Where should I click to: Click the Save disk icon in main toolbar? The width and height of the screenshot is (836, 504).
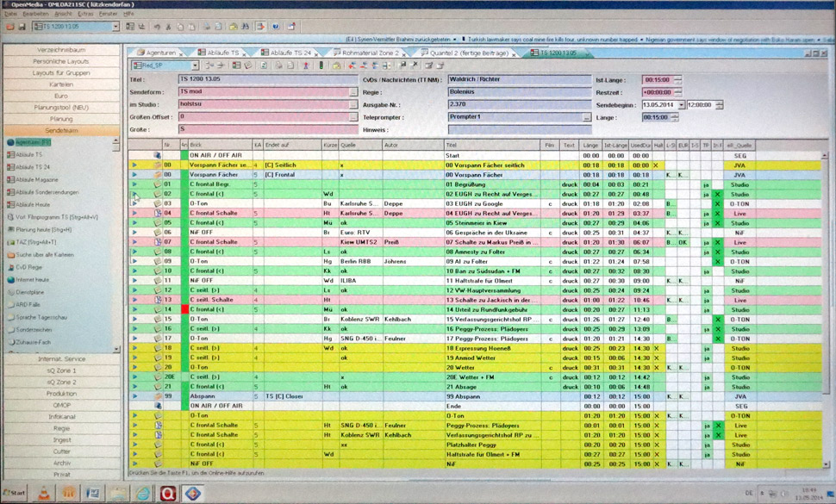point(22,27)
